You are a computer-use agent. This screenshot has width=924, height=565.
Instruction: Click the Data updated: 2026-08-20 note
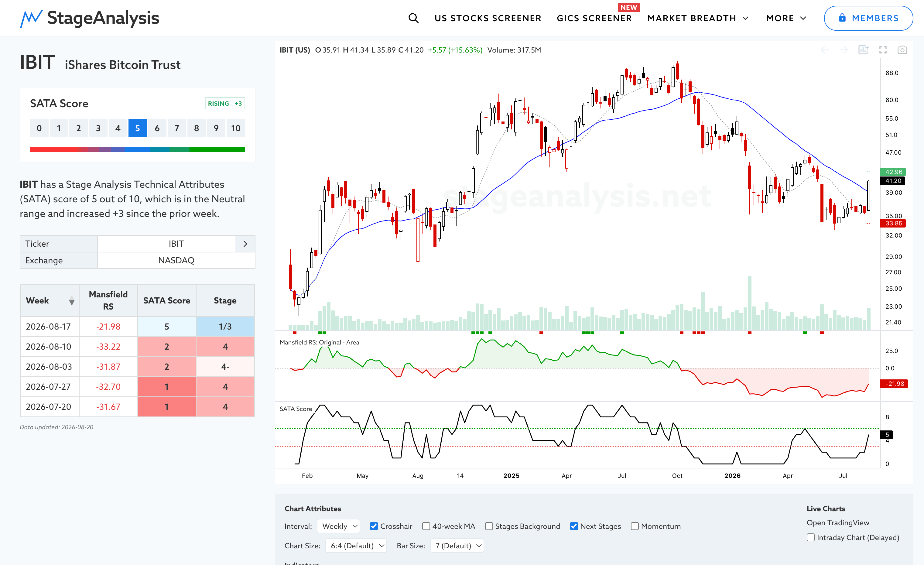tap(56, 427)
